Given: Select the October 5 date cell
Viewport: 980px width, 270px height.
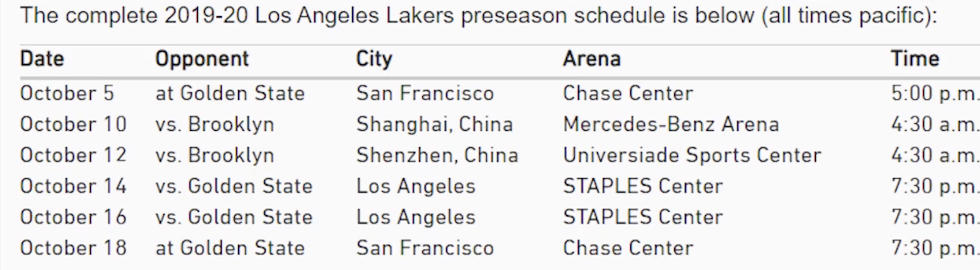Looking at the screenshot, I should click(x=67, y=93).
